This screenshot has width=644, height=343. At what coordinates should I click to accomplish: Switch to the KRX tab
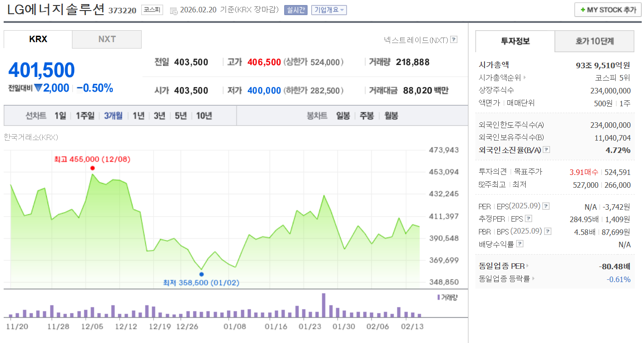(x=38, y=39)
